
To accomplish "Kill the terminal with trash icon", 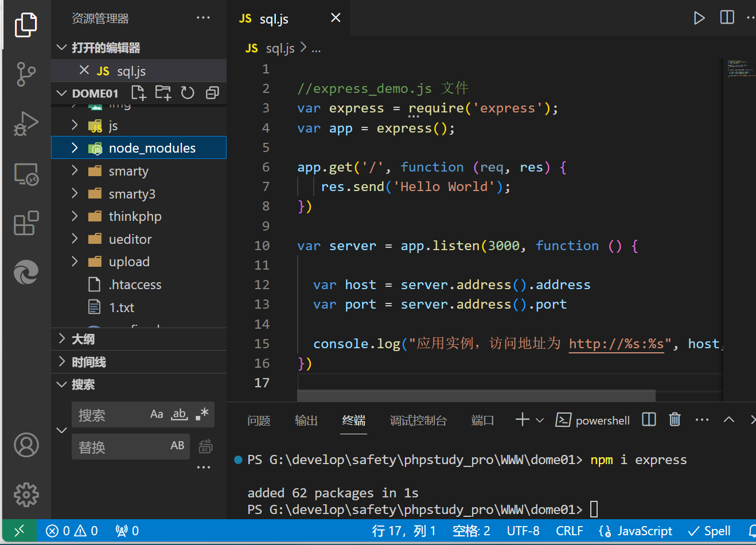I will (x=675, y=419).
